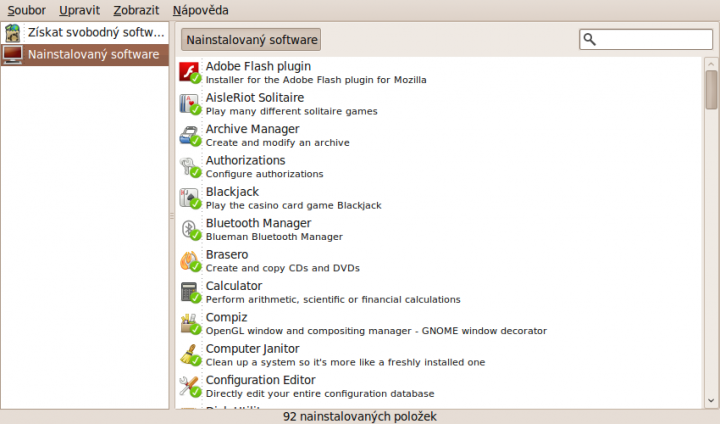Click the magnifier icon in search box
This screenshot has height=424, width=720.
590,40
